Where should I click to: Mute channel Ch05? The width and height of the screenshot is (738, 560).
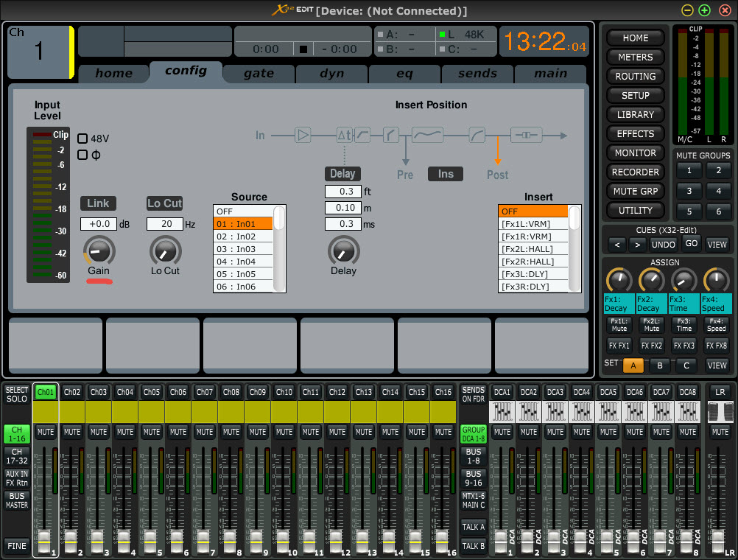tap(152, 432)
